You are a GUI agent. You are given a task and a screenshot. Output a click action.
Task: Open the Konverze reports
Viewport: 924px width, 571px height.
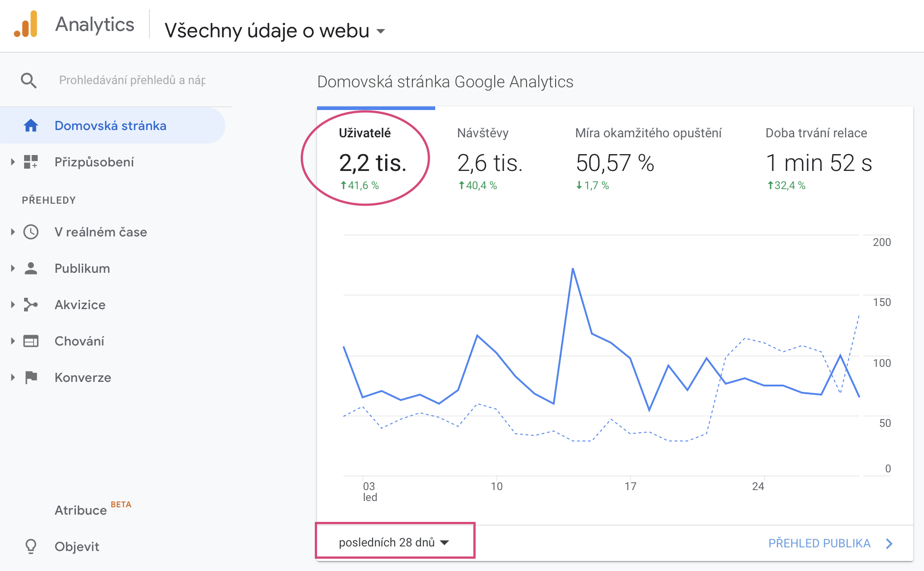(83, 377)
